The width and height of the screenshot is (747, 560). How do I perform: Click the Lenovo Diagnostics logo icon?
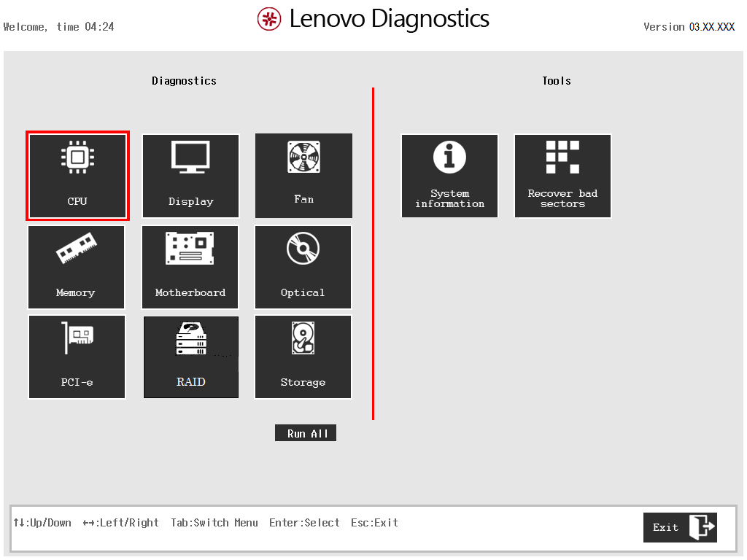coord(269,19)
